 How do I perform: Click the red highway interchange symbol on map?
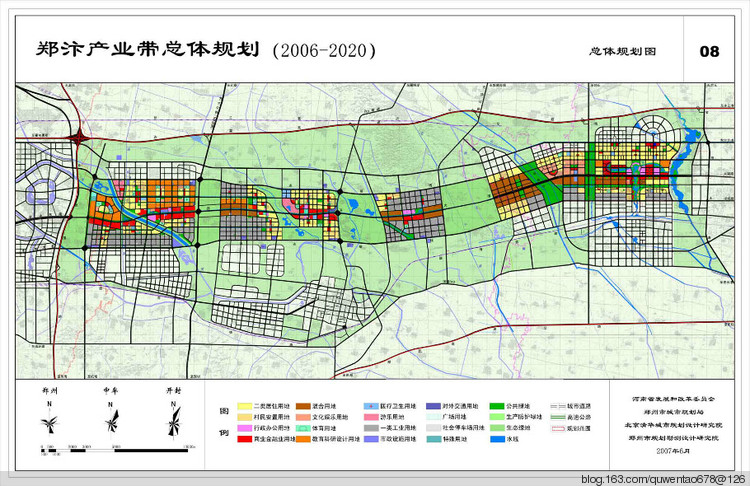78,139
